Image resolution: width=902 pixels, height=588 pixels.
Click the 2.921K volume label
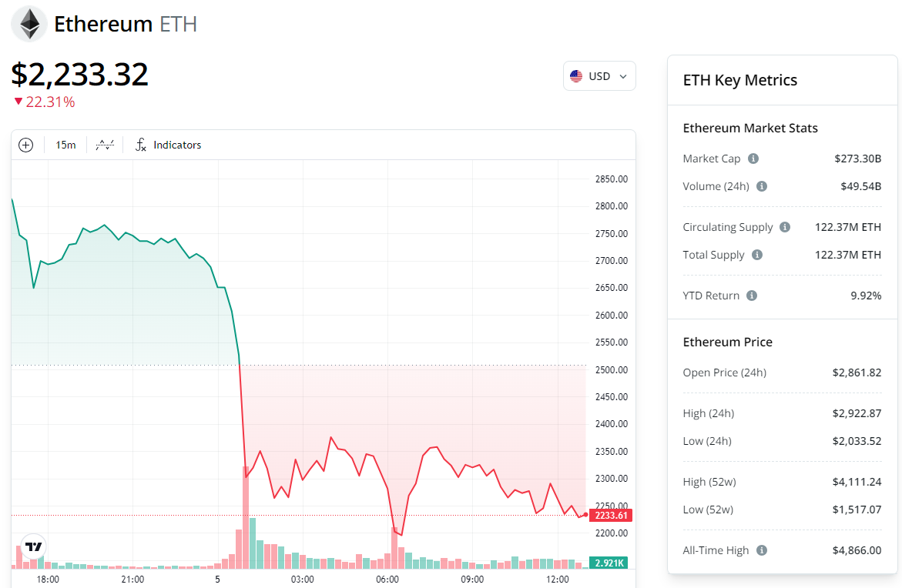click(609, 563)
